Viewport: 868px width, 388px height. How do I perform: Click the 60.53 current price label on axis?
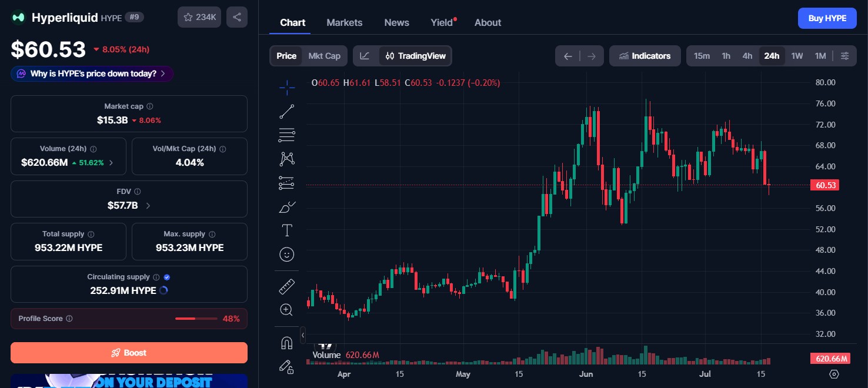[x=824, y=185]
